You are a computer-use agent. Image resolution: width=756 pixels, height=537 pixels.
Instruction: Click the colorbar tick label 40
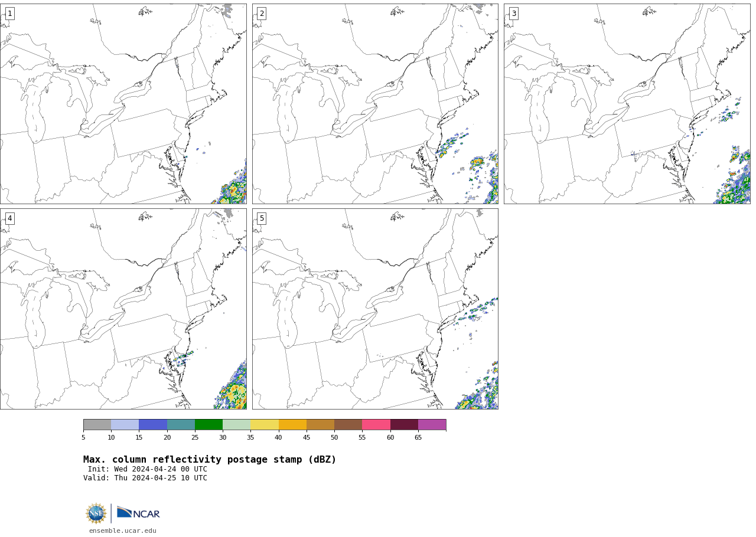(x=278, y=437)
